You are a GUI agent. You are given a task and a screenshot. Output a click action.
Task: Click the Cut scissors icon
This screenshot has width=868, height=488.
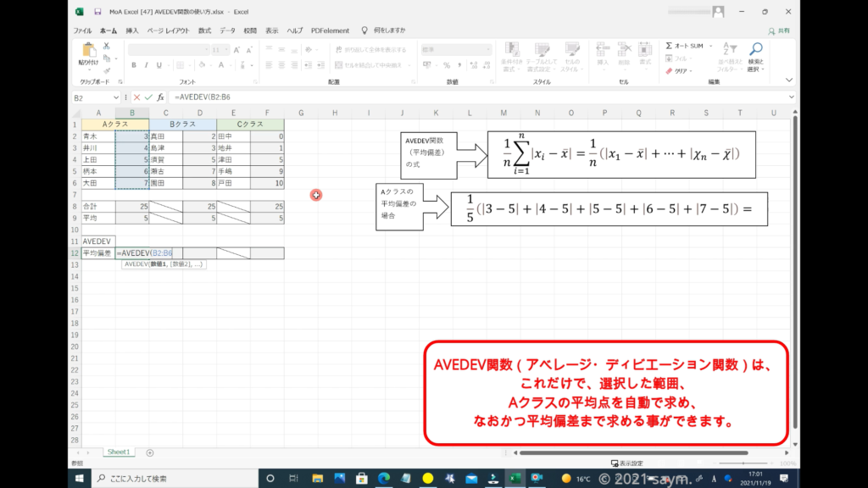pyautogui.click(x=108, y=46)
